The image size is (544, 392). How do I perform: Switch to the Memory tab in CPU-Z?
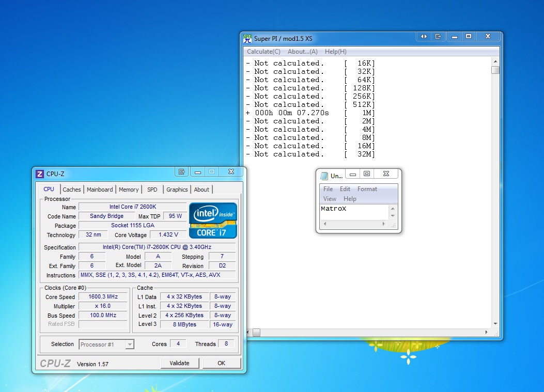pyautogui.click(x=129, y=190)
